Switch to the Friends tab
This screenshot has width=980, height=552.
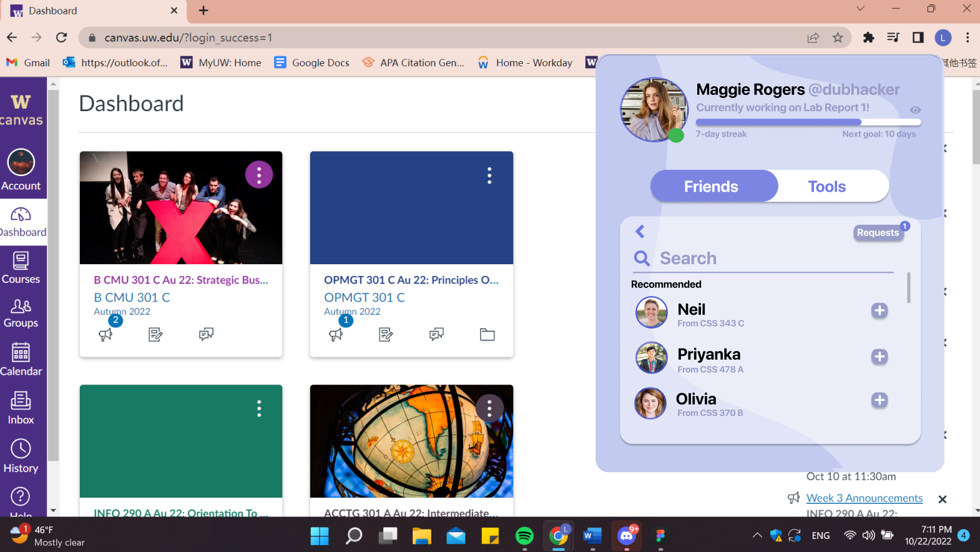(713, 186)
